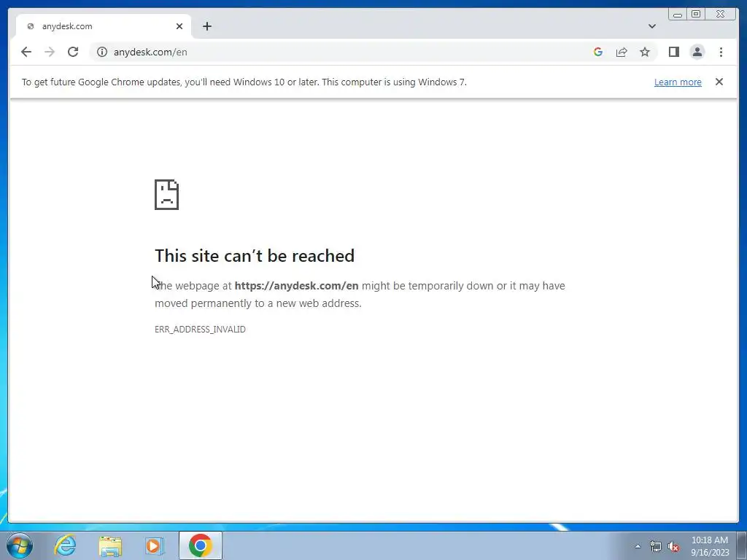Screen dimensions: 747x560
Task: Open the network status tray icon
Action: click(656, 546)
